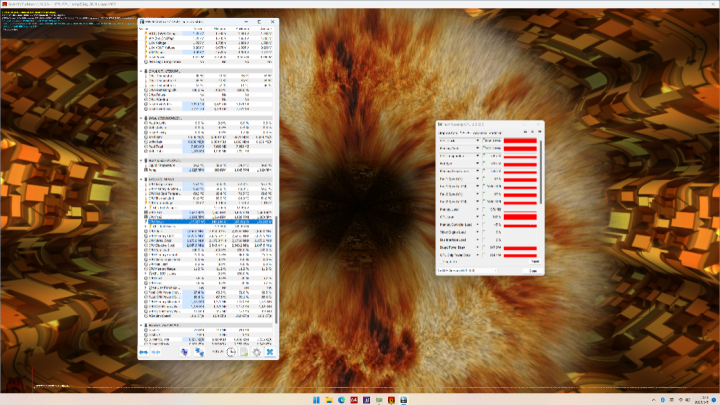The image size is (720, 405).
Task: Open the Windows Start button on taskbar
Action: tap(316, 400)
